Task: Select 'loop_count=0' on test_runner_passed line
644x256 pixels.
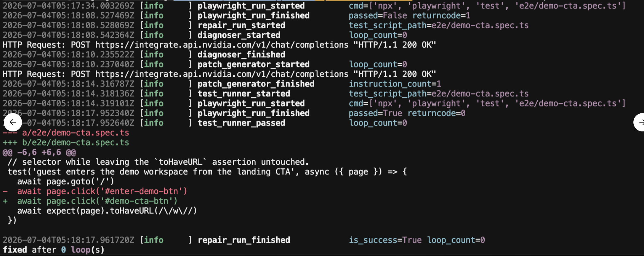Action: [x=378, y=123]
